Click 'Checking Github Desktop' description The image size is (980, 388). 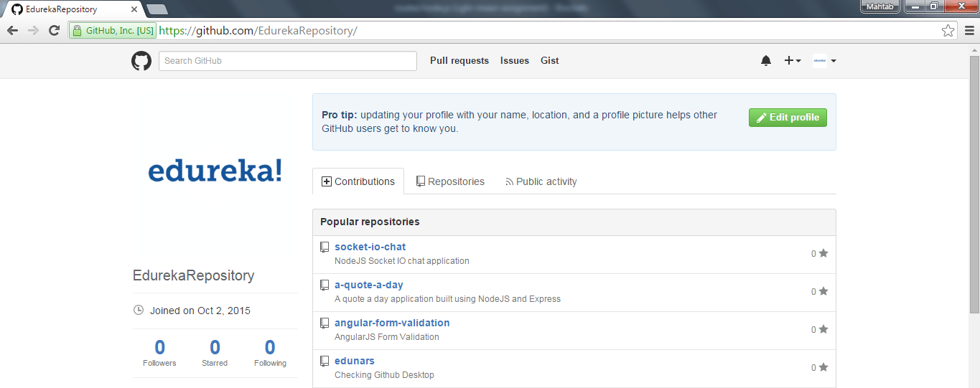pos(384,375)
